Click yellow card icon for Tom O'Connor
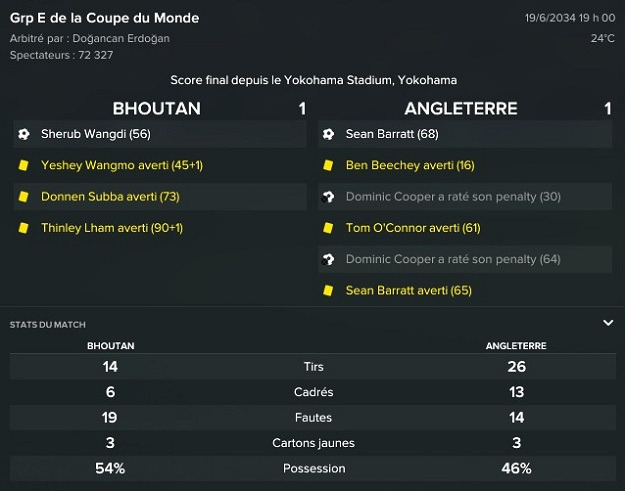625x491 pixels. [328, 228]
